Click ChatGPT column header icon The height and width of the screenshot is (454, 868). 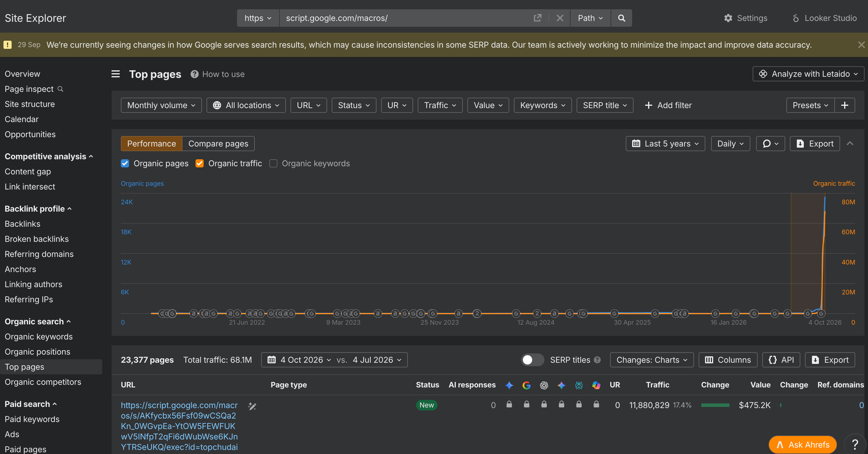(x=544, y=385)
